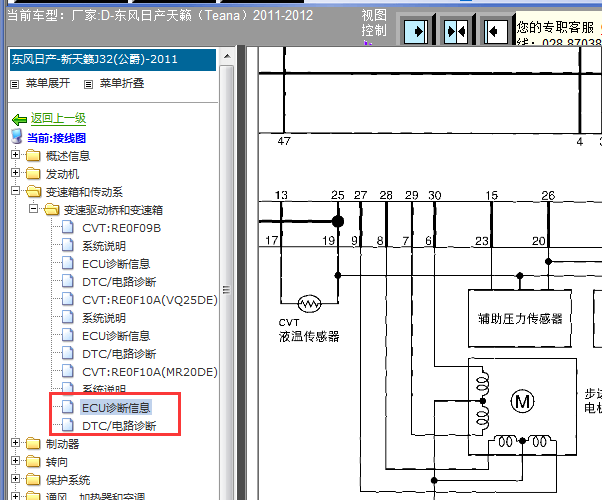Viewport: 602px width, 500px height.
Task: Expand the 概述信息 tree node
Action: pyautogui.click(x=15, y=156)
